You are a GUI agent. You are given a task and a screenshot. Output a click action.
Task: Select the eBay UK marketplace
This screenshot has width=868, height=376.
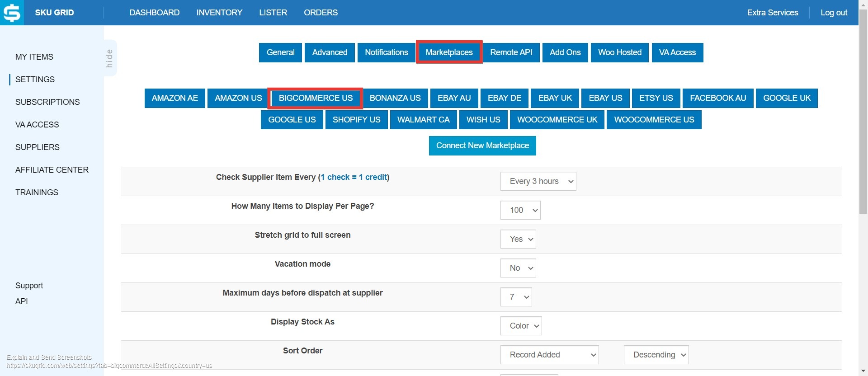(x=555, y=98)
